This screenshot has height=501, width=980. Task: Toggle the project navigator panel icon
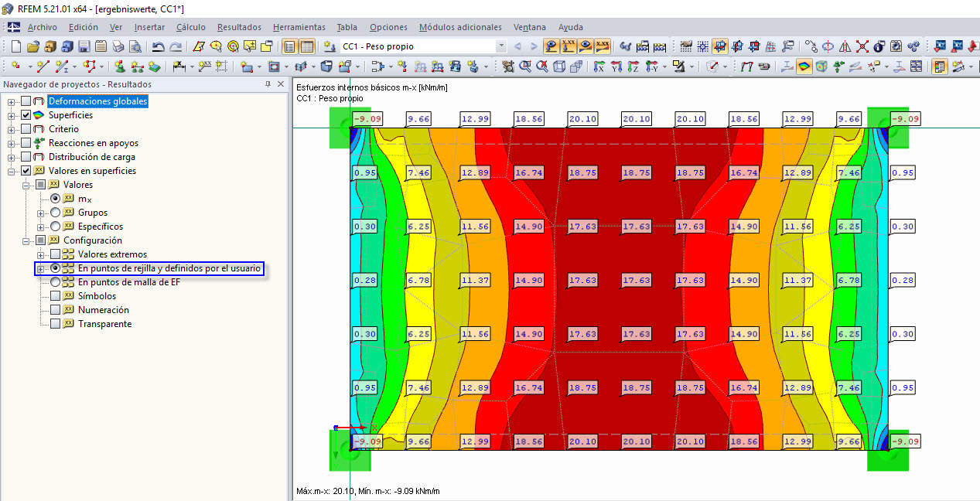(x=290, y=46)
